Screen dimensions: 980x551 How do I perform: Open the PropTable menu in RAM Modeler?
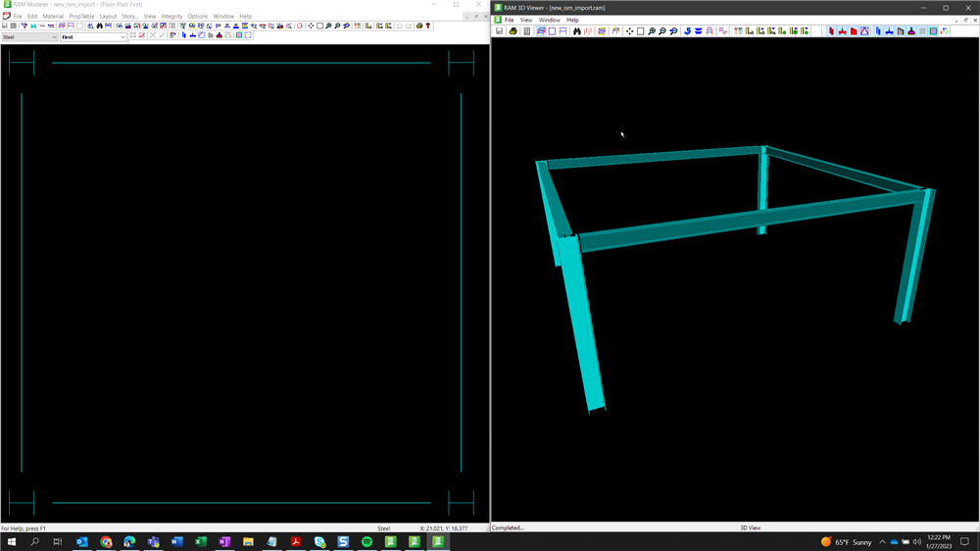pos(81,17)
